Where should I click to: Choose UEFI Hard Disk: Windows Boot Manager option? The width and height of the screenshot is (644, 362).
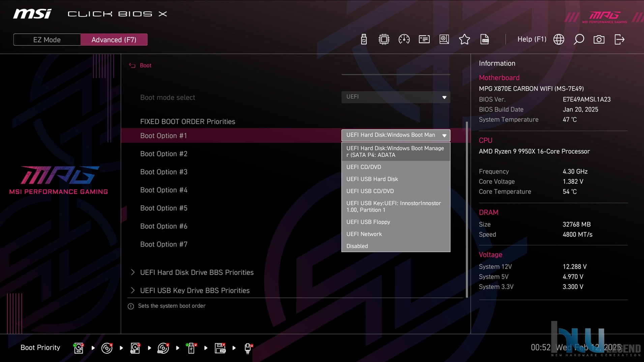[396, 152]
